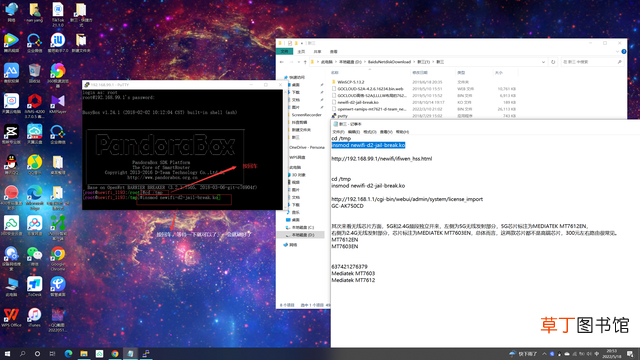Show hidden system tray icons
640x360 pixels.
point(544,353)
